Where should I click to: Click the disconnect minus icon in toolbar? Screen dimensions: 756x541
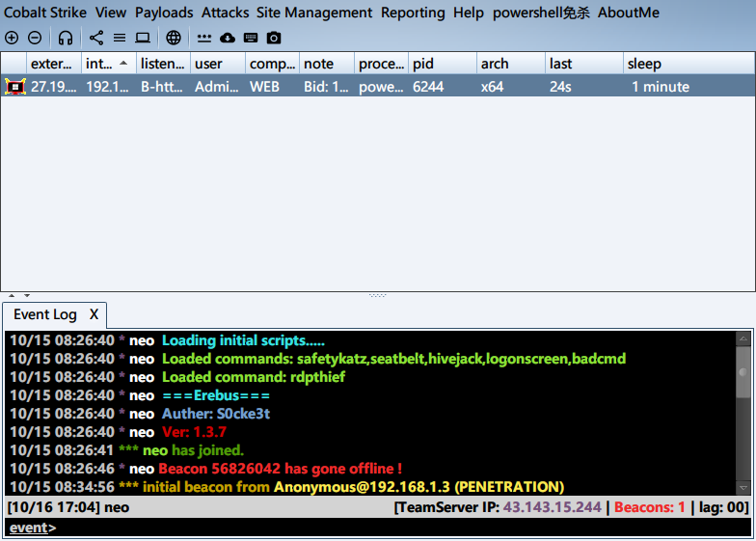click(35, 38)
